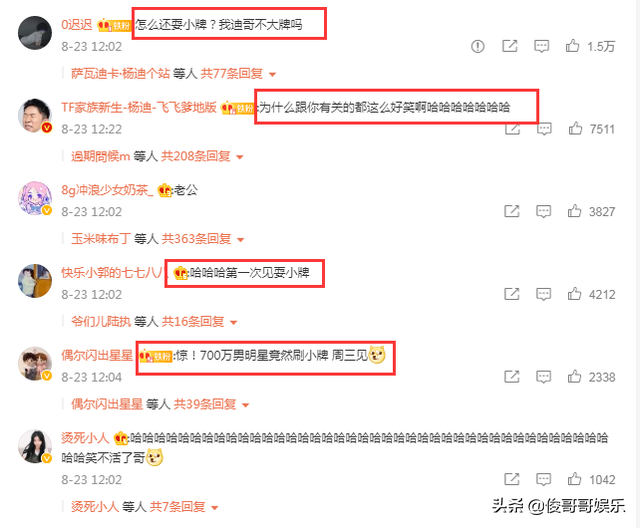Like the comment showing 7511 likes
640x528 pixels.
tap(575, 129)
